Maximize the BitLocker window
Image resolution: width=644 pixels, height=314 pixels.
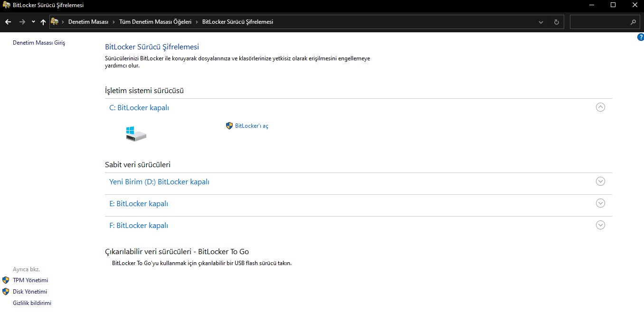coord(613,5)
